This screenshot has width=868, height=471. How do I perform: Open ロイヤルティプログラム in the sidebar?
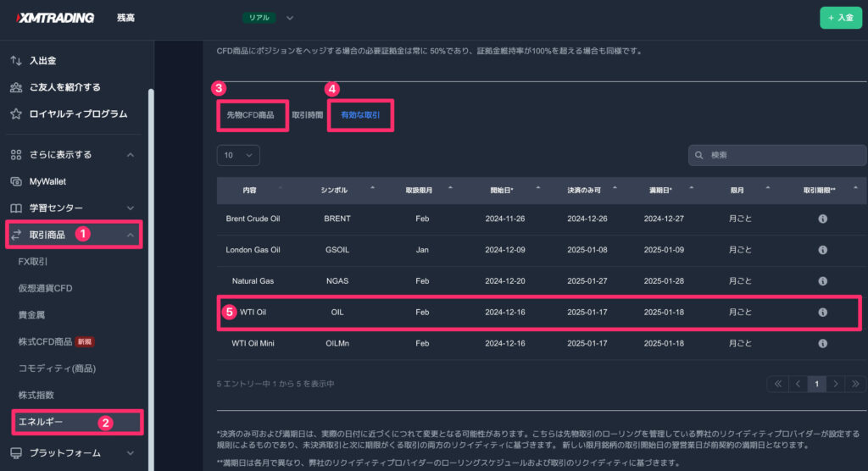coord(78,114)
